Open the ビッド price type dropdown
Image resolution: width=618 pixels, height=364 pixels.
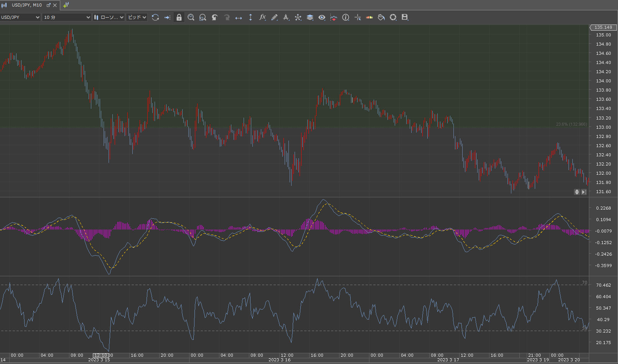(x=137, y=17)
